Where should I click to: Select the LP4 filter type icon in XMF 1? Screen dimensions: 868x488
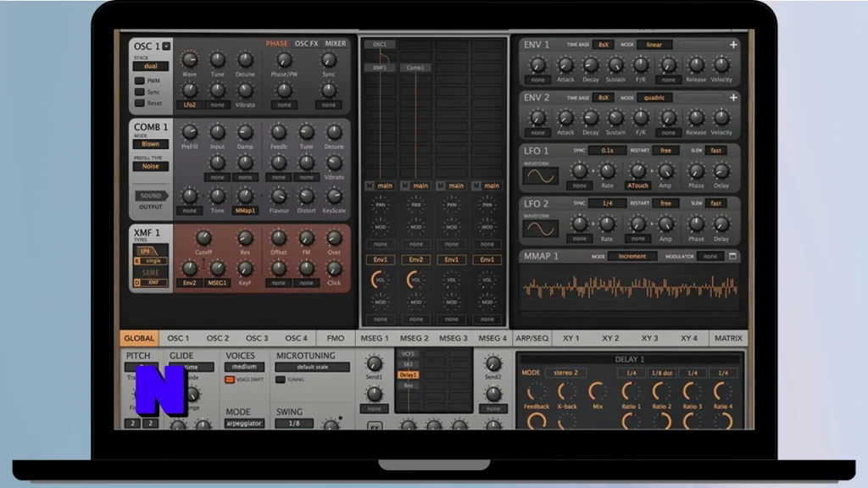coord(146,251)
